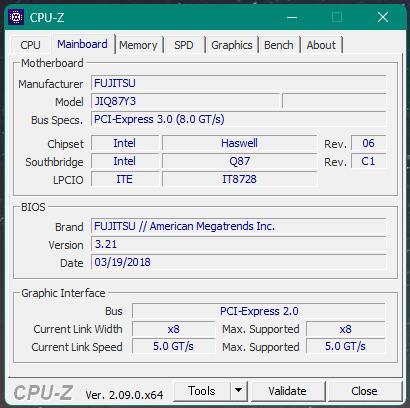Screen dimensions: 410x408
Task: Click the BIOS Date field 03/19/2018
Action: click(239, 262)
